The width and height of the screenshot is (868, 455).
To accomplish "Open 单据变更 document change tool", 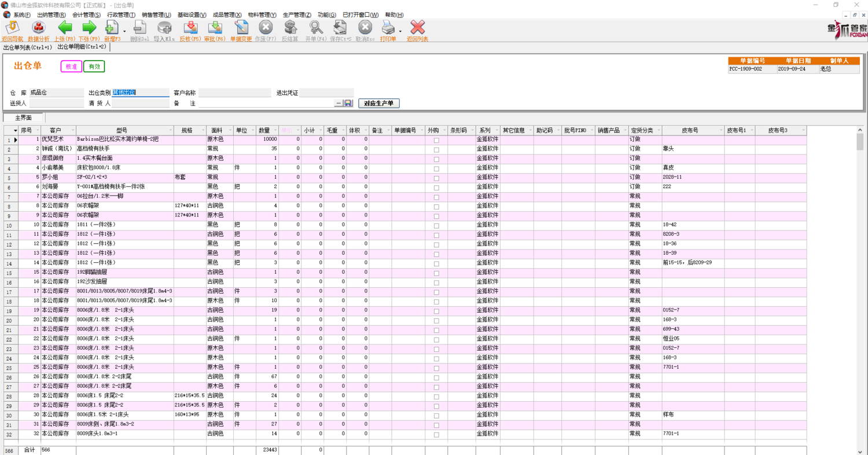I will tap(241, 31).
